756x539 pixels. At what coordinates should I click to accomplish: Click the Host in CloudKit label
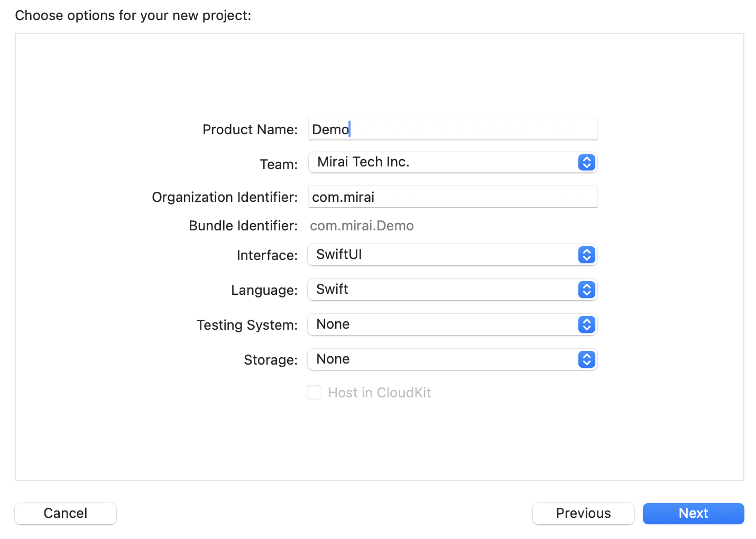click(379, 393)
